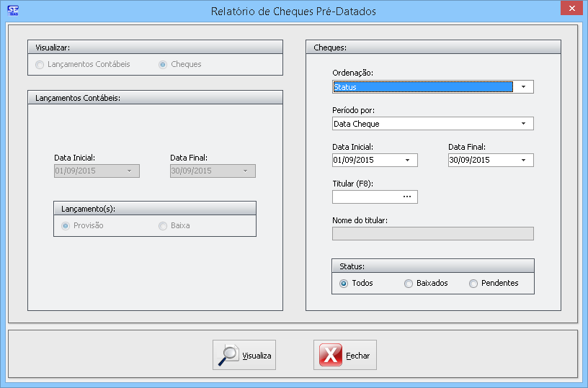This screenshot has width=588, height=388.
Task: Expand the Ordenação dropdown
Action: (523, 87)
